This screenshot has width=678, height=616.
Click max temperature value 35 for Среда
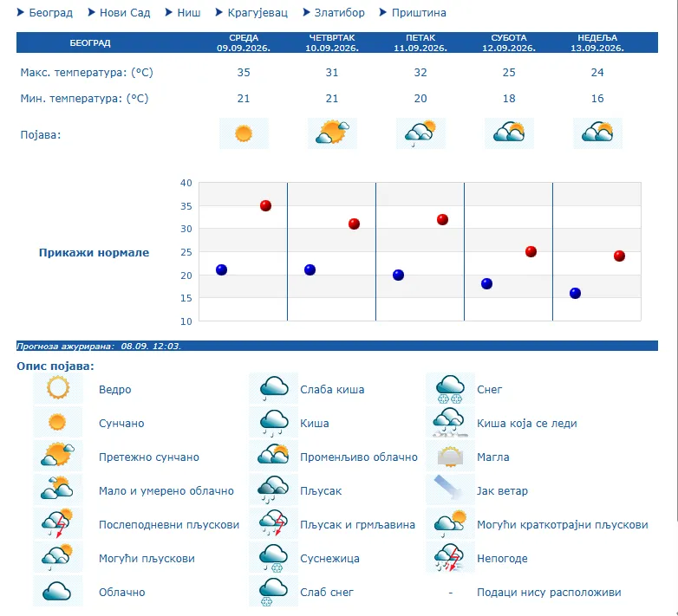click(244, 73)
